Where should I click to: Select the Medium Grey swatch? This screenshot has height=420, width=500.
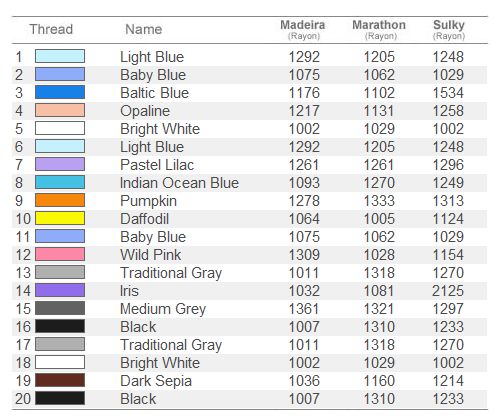pyautogui.click(x=60, y=308)
